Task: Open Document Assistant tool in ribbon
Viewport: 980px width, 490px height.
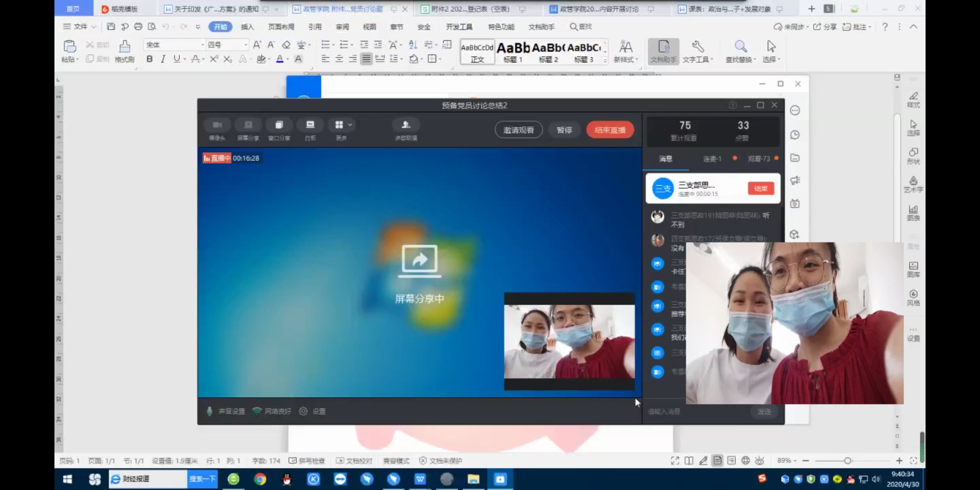Action: point(663,51)
